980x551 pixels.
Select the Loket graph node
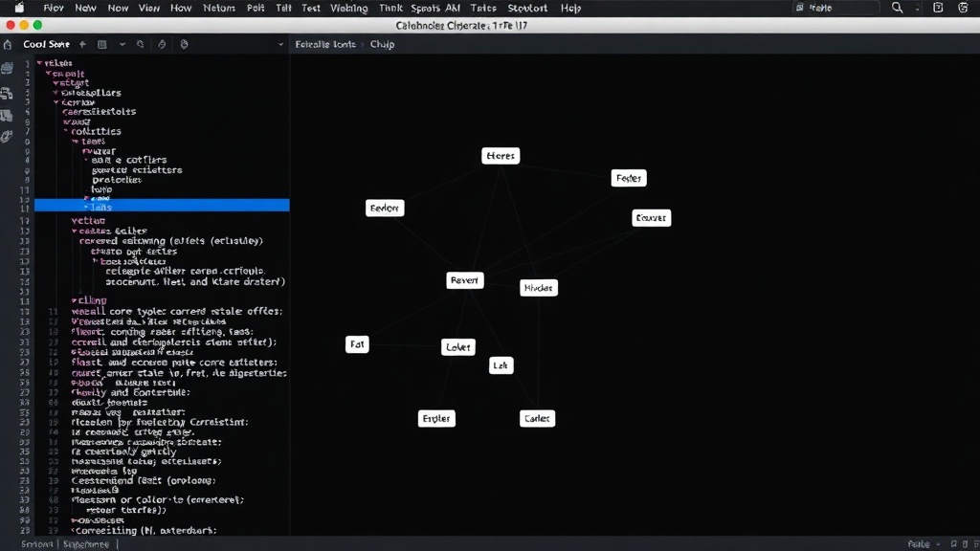pyautogui.click(x=458, y=347)
